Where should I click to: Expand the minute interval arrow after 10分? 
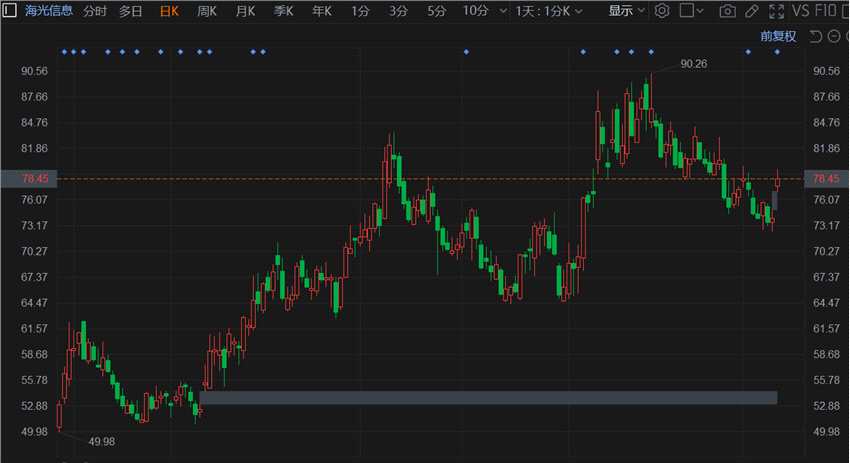503,11
